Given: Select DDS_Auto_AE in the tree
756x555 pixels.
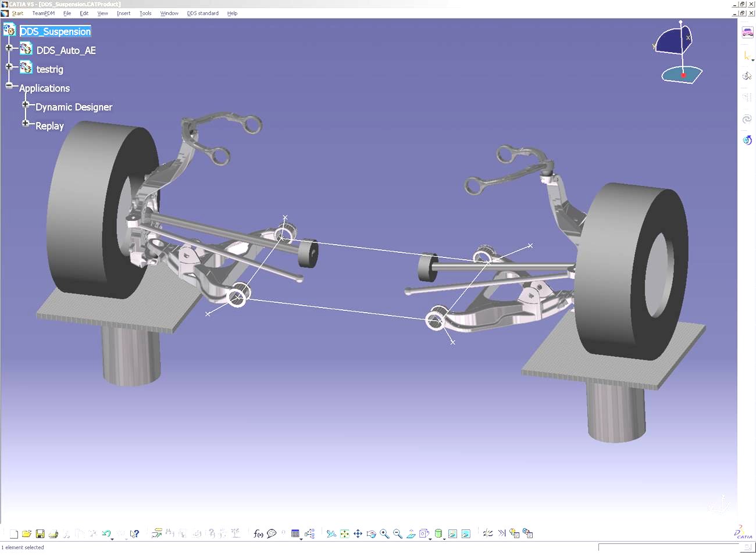Looking at the screenshot, I should [66, 51].
